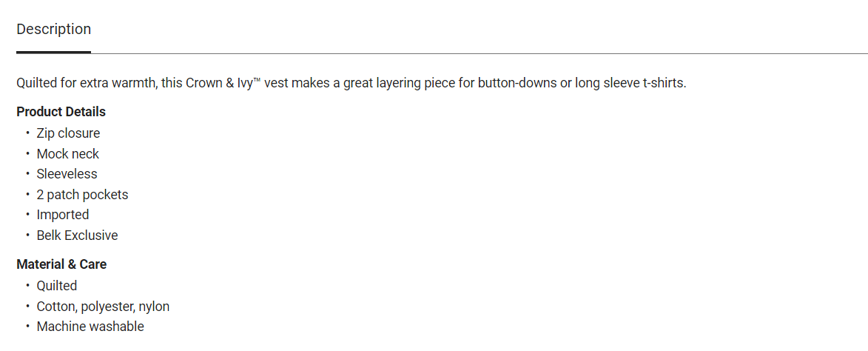The image size is (868, 351).
Task: Select the Cotton, polyester, nylon item
Action: coord(103,307)
